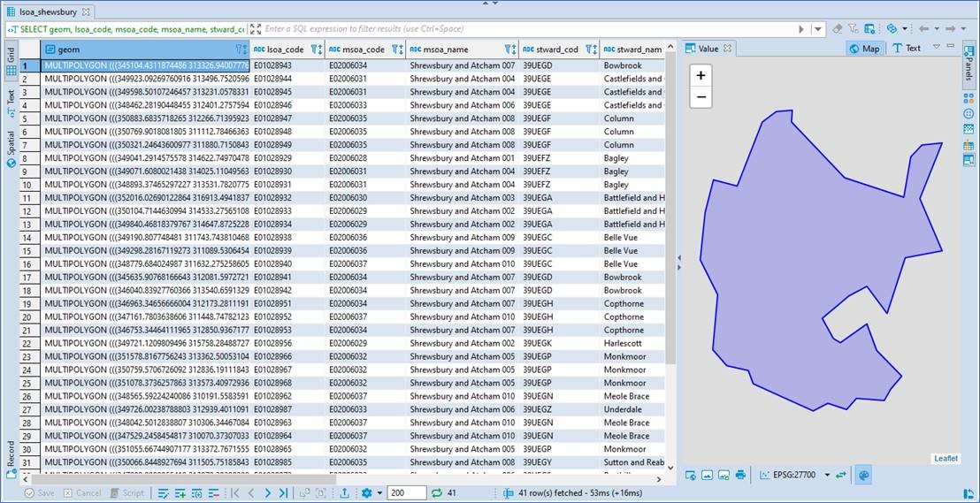
Task: Click the Save button
Action: point(39,493)
